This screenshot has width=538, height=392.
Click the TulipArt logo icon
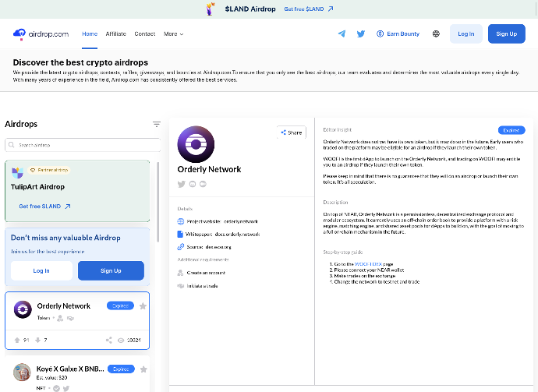pyautogui.click(x=17, y=172)
